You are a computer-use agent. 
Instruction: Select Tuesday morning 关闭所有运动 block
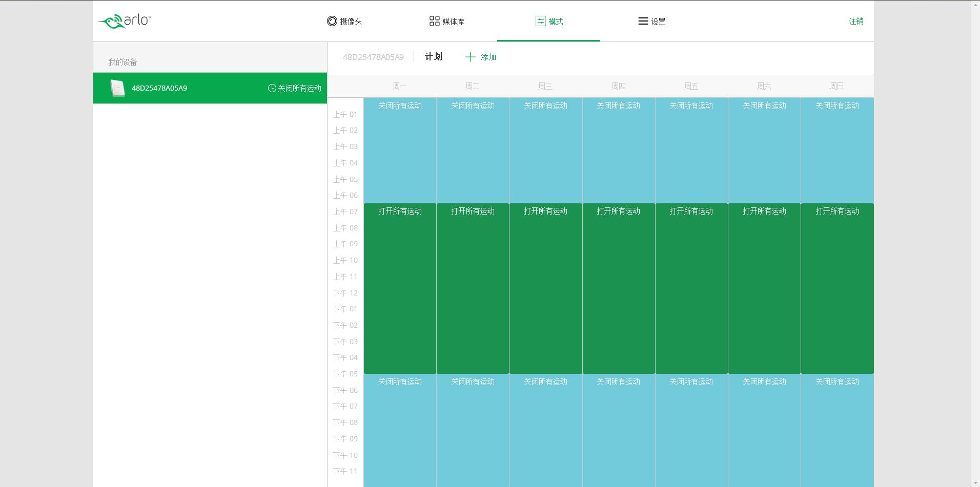click(473, 151)
